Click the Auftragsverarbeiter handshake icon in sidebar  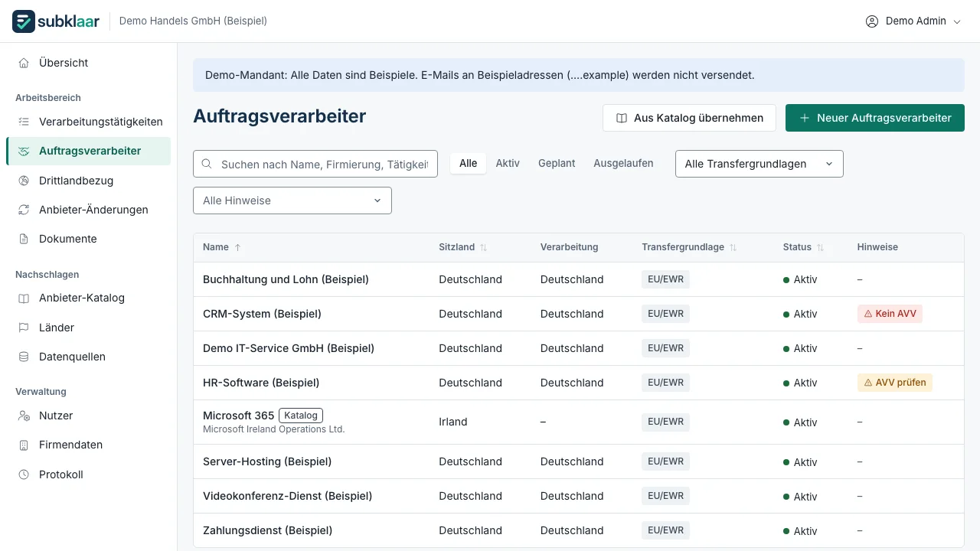24,151
